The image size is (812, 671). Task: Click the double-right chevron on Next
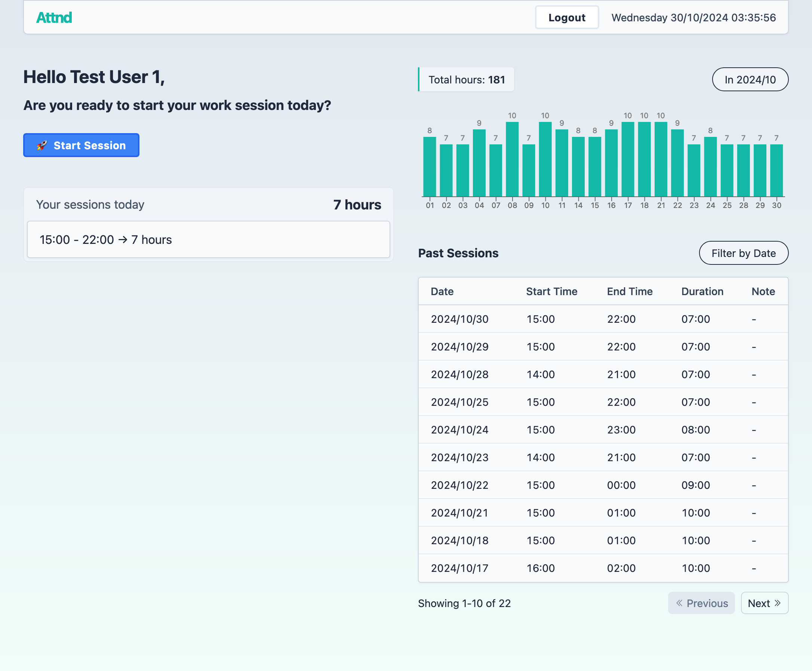[x=778, y=603]
